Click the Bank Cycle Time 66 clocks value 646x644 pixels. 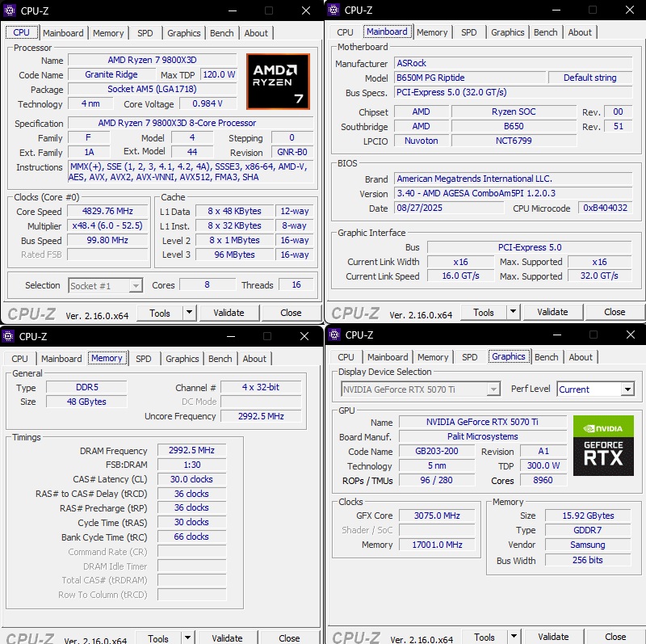coord(191,537)
